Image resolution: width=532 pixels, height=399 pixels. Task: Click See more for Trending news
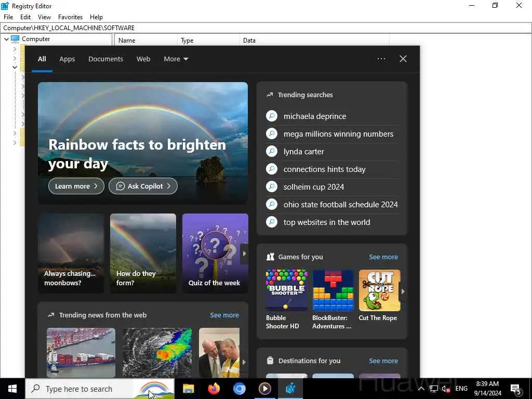coord(224,315)
